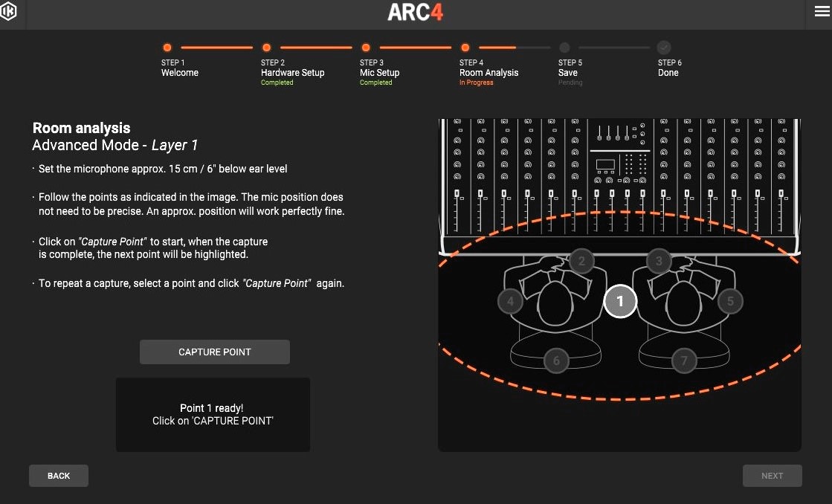
Task: Select measurement point 3
Action: (659, 261)
